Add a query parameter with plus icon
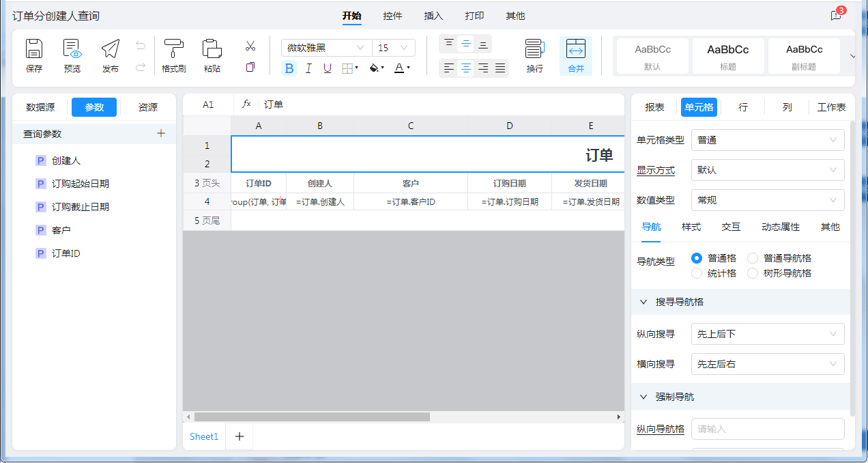 point(161,134)
